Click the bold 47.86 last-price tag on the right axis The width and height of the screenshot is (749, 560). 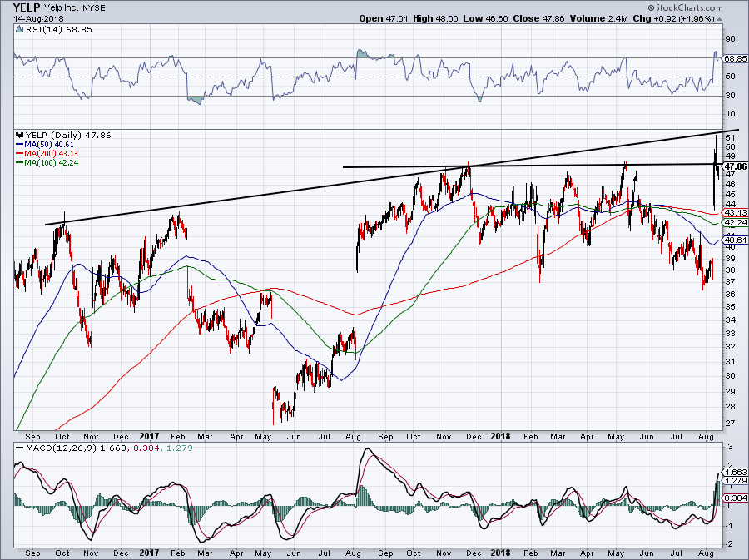pos(735,166)
